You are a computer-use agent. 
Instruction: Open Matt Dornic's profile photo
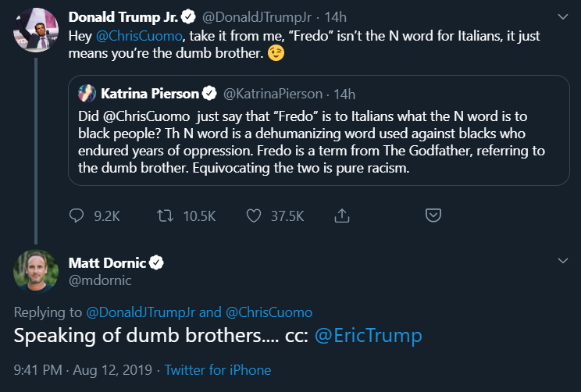tap(36, 272)
